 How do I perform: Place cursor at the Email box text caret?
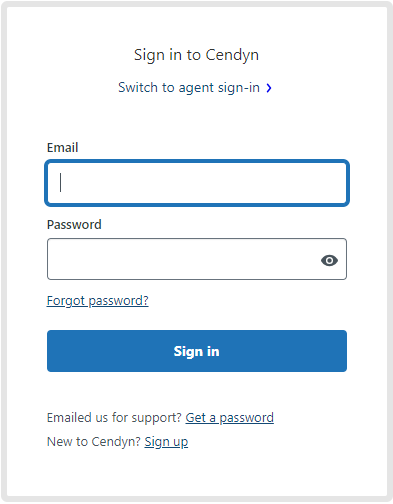(60, 182)
